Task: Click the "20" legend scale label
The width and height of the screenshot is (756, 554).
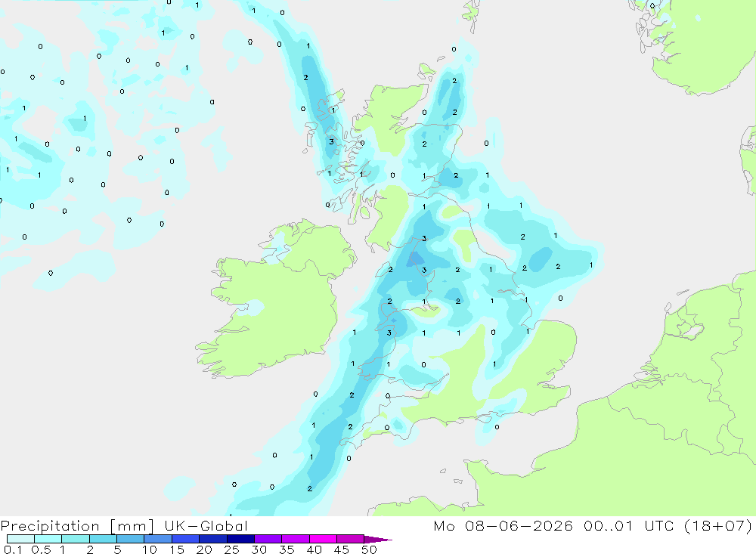Action: 204,549
